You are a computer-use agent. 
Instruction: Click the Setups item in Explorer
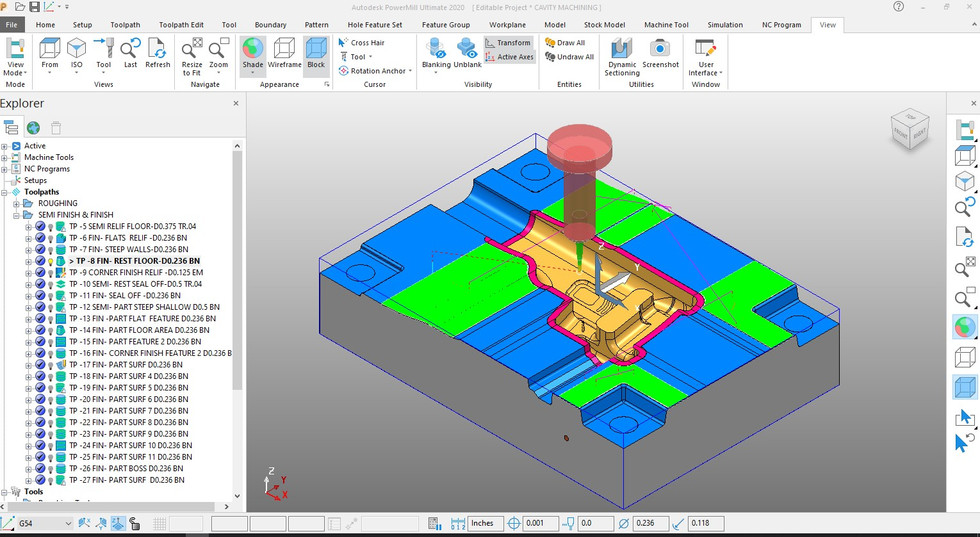pyautogui.click(x=35, y=180)
